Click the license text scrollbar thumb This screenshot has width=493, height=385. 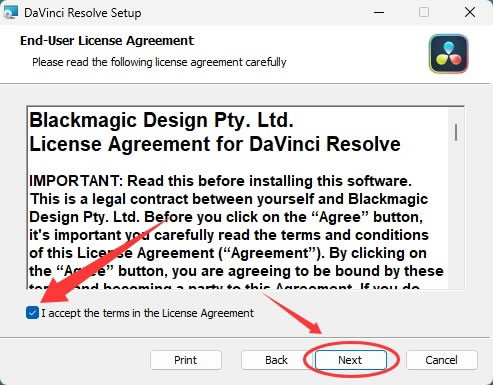[456, 132]
